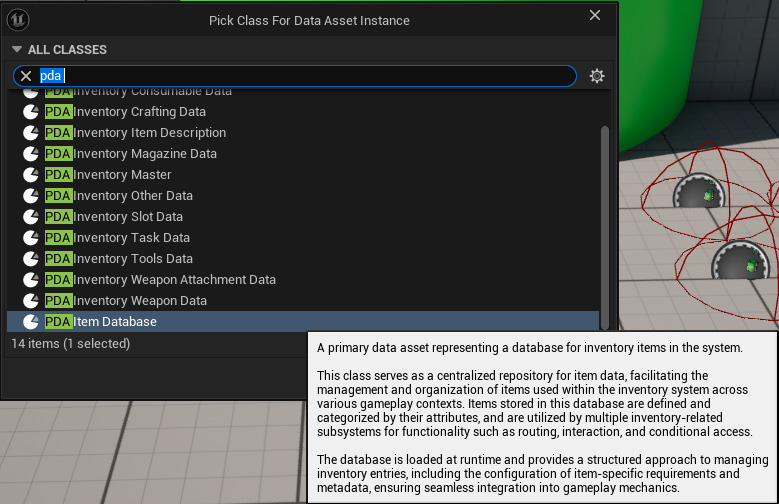This screenshot has height=504, width=779.
Task: Select PDA Item Database class
Action: tap(303, 322)
